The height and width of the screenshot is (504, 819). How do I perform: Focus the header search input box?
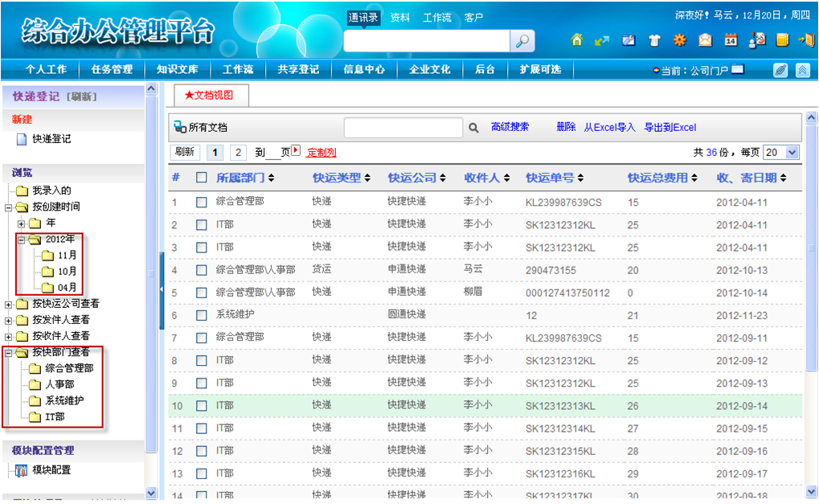(x=427, y=41)
